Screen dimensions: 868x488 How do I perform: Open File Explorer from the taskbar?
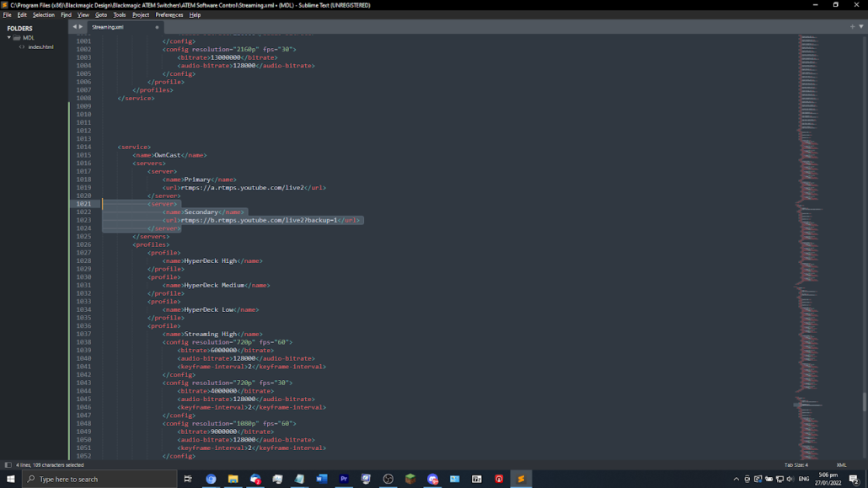click(x=233, y=479)
